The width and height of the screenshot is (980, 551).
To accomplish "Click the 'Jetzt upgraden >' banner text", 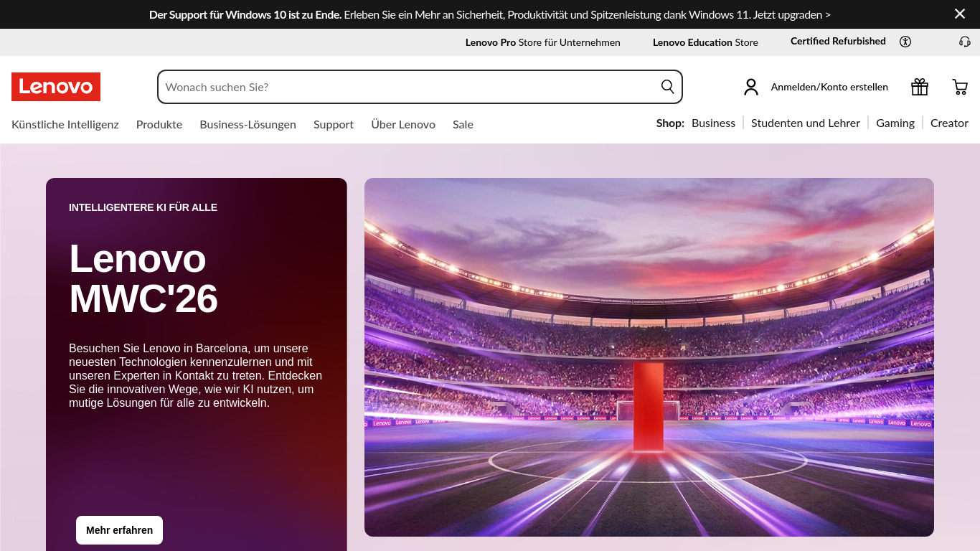I will (x=792, y=14).
